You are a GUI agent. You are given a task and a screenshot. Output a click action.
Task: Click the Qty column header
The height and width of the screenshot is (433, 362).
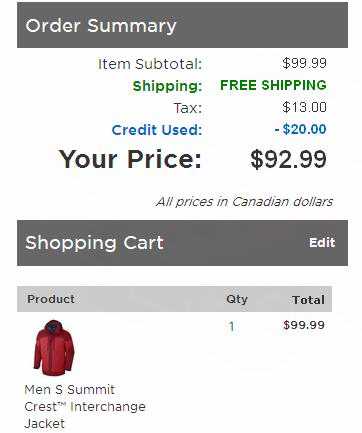[237, 299]
